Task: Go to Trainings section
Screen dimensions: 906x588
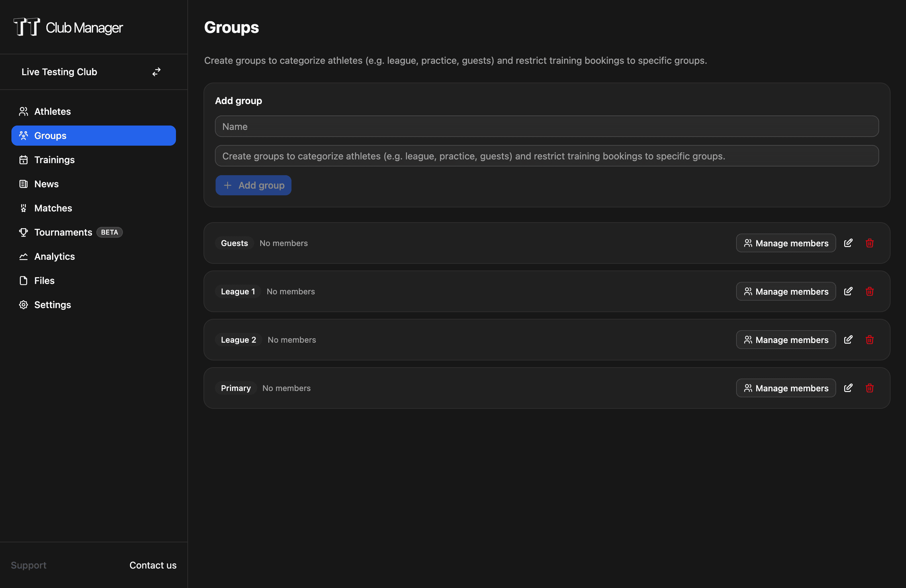Action: [x=94, y=160]
